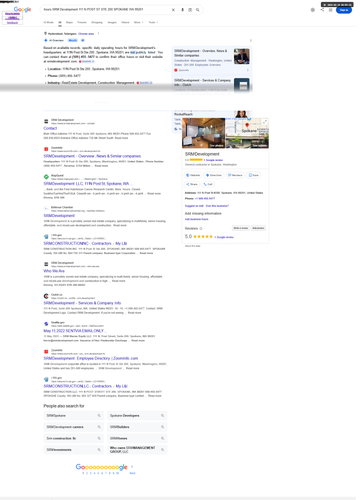Screen dimensions: 360x500
Task: Click Call button in knowledge panel
Action: [208, 184]
